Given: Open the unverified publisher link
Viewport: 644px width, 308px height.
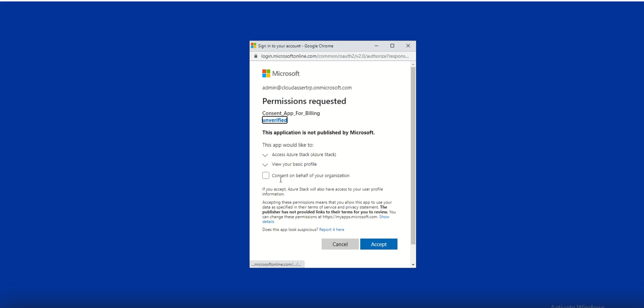Looking at the screenshot, I should pyautogui.click(x=275, y=120).
